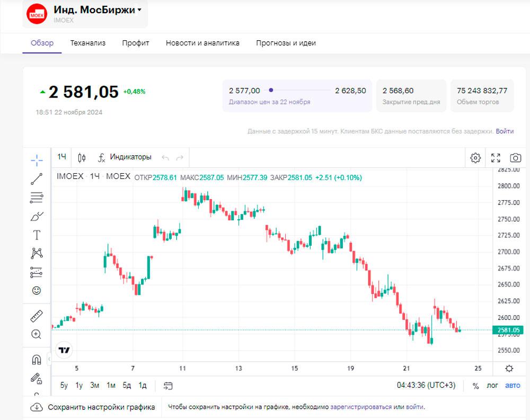The width and height of the screenshot is (530, 420).
Task: Activate the ruler measure tool
Action: pyautogui.click(x=37, y=316)
